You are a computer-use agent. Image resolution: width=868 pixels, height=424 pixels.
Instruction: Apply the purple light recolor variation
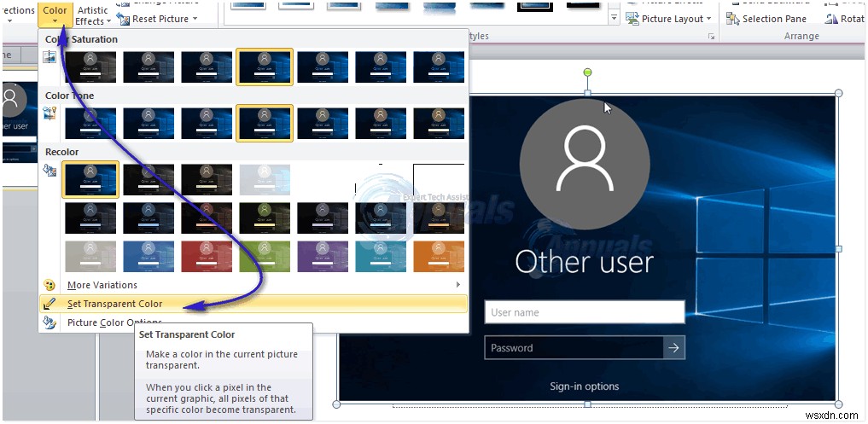tap(323, 256)
